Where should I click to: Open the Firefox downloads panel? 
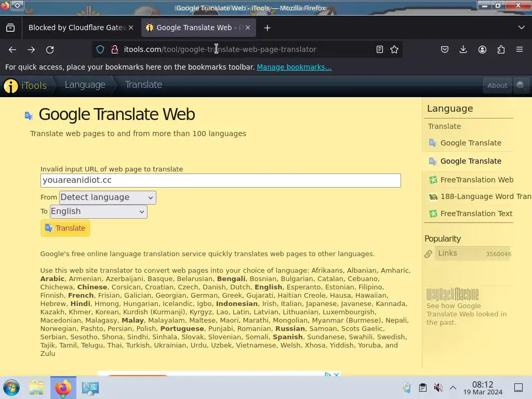coord(463,49)
